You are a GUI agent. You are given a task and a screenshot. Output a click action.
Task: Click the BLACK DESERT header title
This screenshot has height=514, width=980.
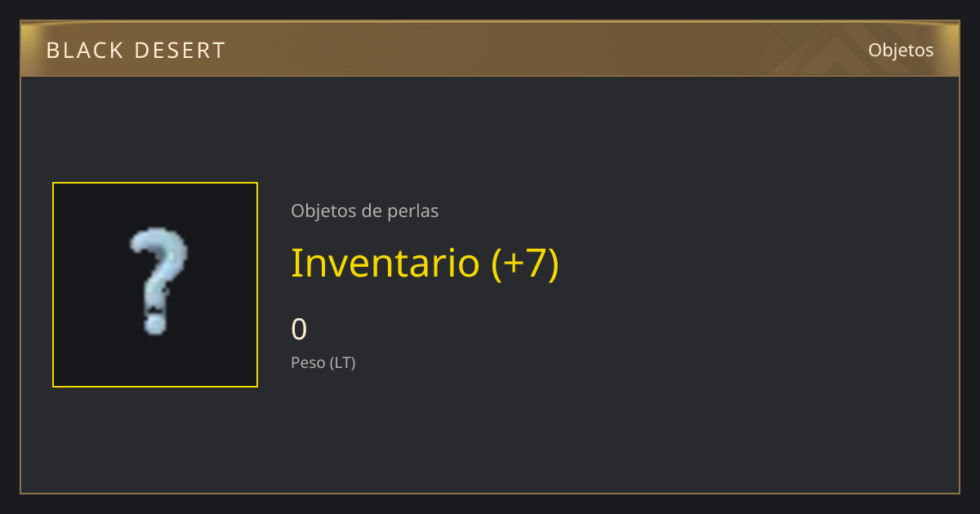[x=136, y=51]
